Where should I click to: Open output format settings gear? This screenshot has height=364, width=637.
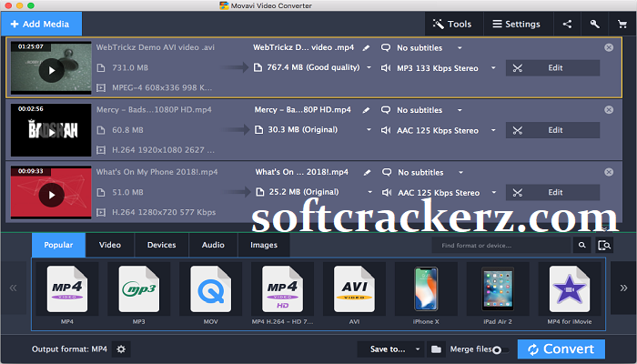pos(121,349)
